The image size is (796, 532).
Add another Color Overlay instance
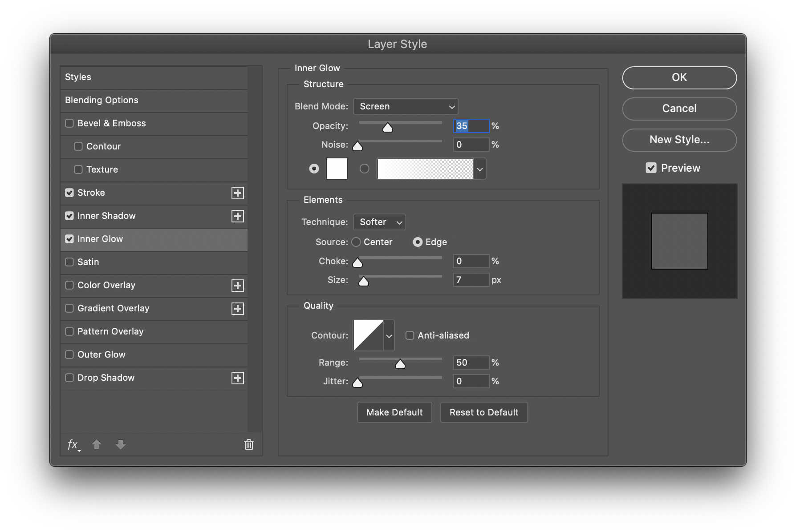(x=238, y=285)
